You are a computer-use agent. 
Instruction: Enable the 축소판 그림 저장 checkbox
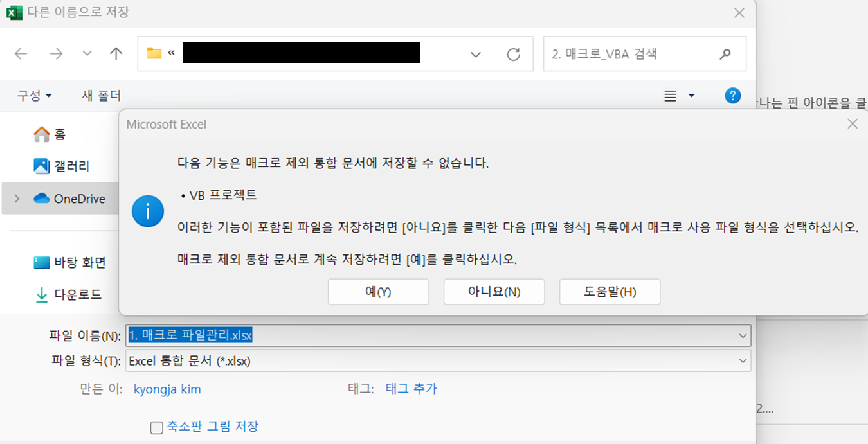[156, 427]
